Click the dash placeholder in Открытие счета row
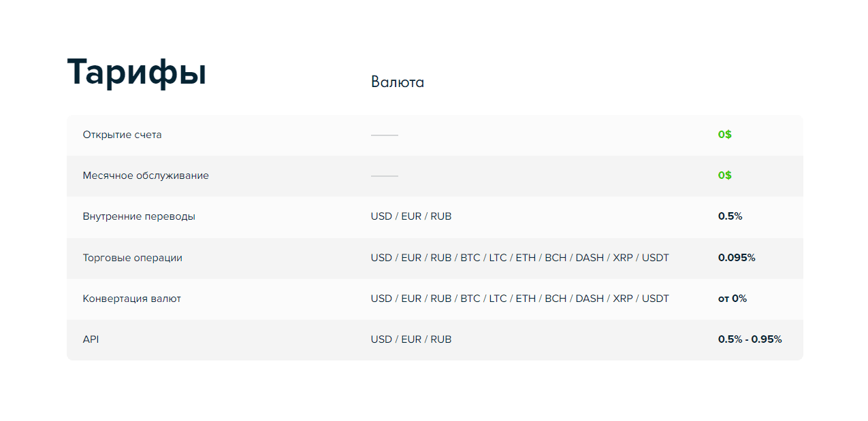The height and width of the screenshot is (421, 868). [384, 135]
